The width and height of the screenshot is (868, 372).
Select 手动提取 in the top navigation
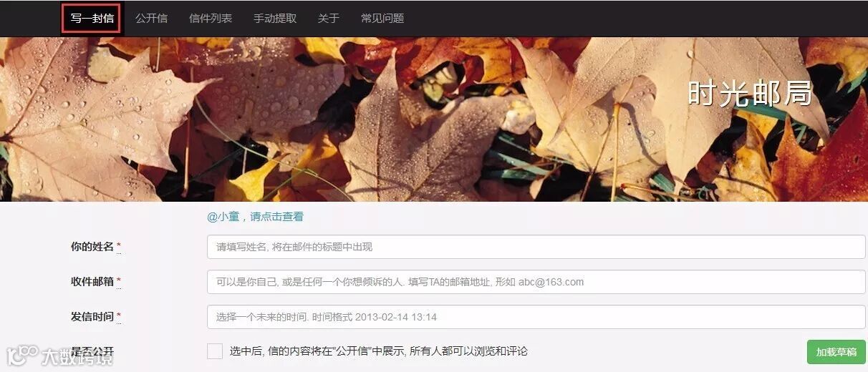275,19
